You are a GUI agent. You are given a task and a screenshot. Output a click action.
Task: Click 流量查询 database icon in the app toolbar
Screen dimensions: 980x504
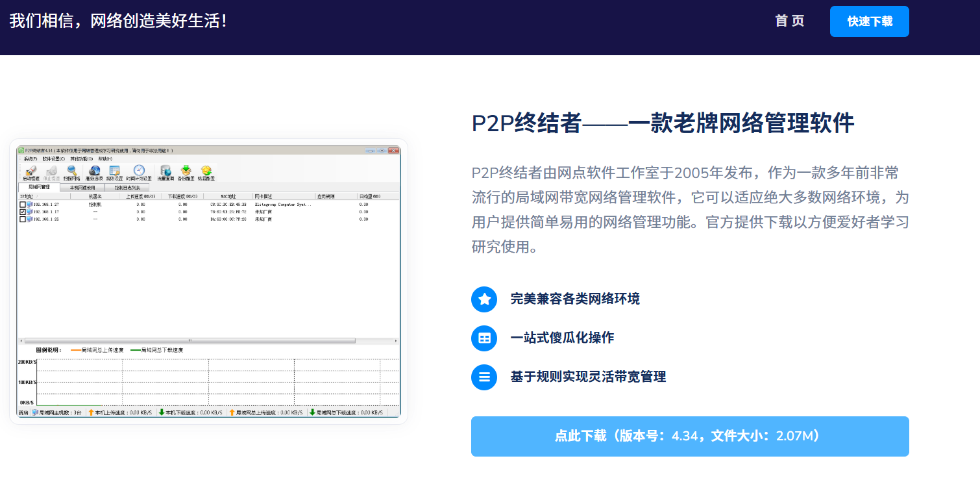tap(166, 171)
